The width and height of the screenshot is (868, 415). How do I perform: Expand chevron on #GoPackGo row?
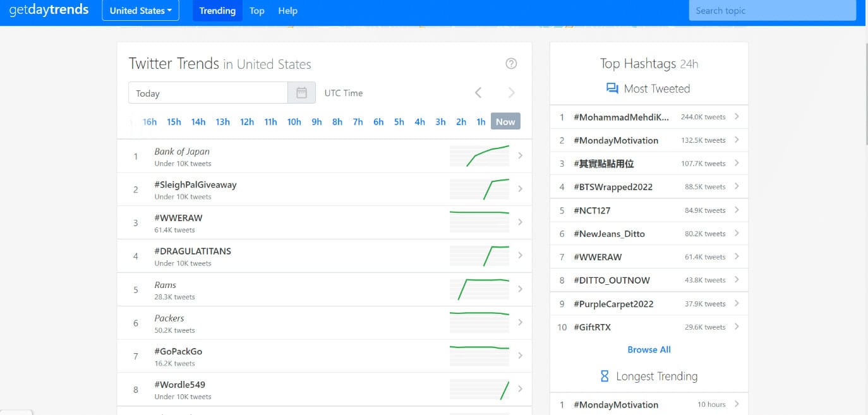[x=520, y=356]
